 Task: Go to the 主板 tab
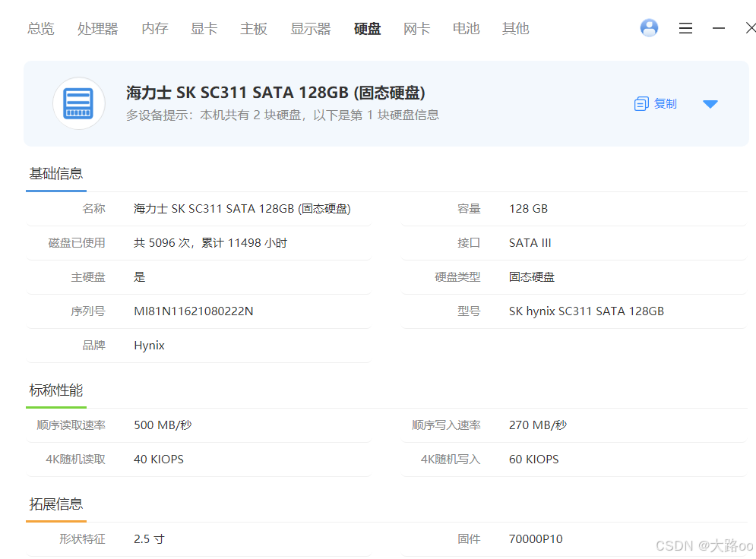254,29
